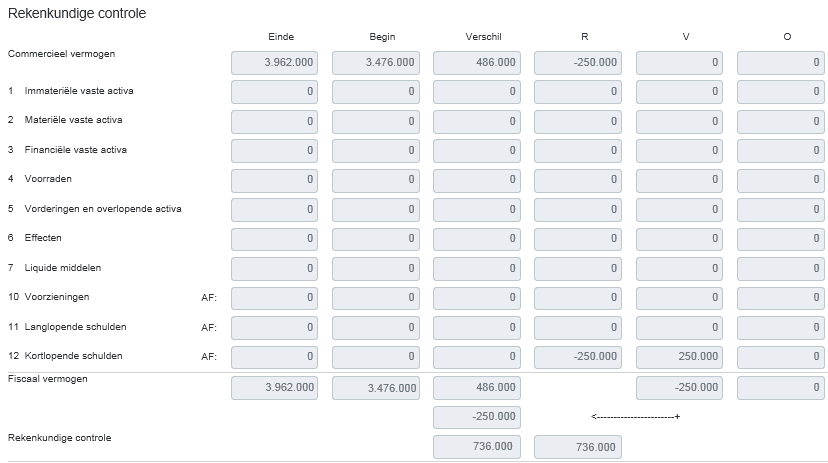Select Commercieel vermogen Begin field 3.476.000
Viewport: 828px width, 463px height.
376,63
